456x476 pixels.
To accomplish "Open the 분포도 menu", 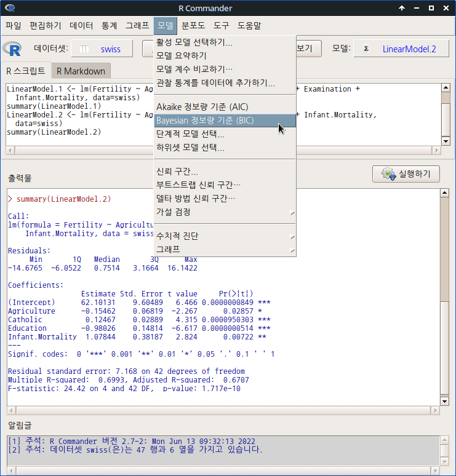I will pos(193,25).
